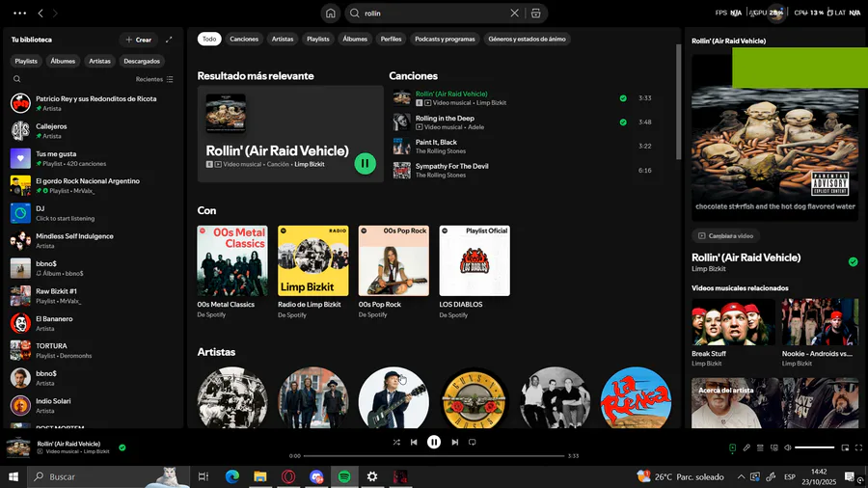Click the song progress bar

pos(434,456)
